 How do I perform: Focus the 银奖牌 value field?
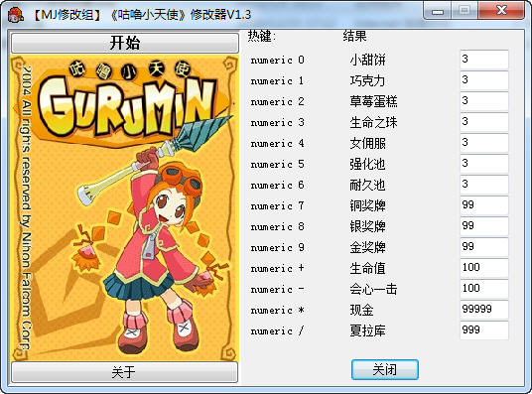[484, 226]
